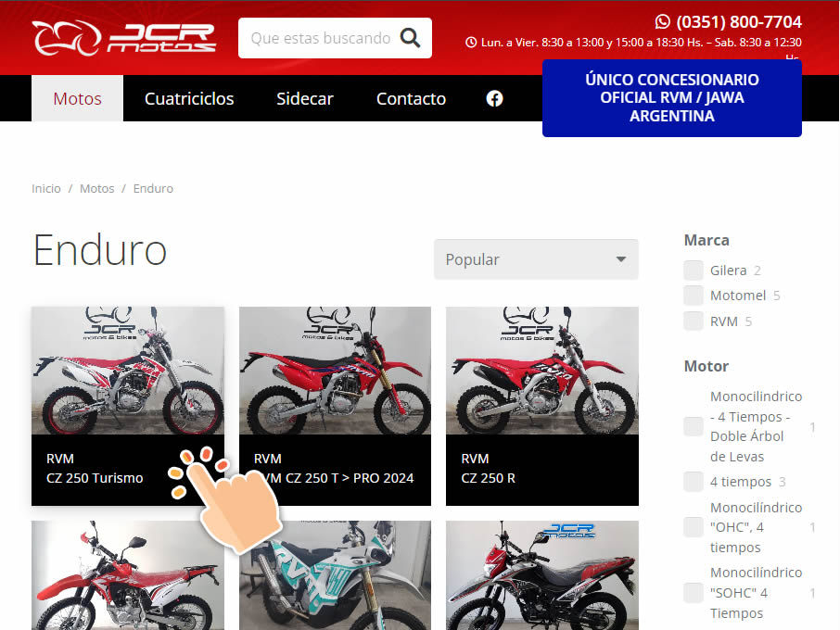Viewport: 840px width, 630px height.
Task: Click the search magnifier icon
Action: (410, 38)
